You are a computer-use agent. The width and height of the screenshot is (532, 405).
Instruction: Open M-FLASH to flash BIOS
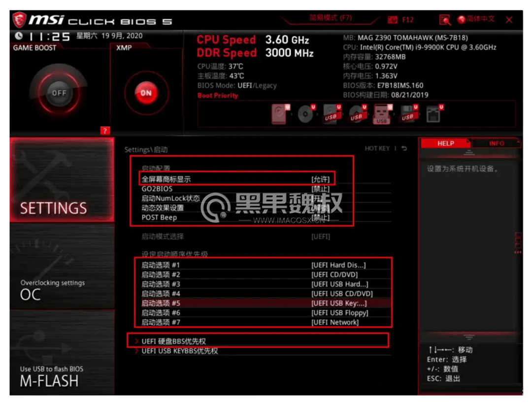click(62, 353)
